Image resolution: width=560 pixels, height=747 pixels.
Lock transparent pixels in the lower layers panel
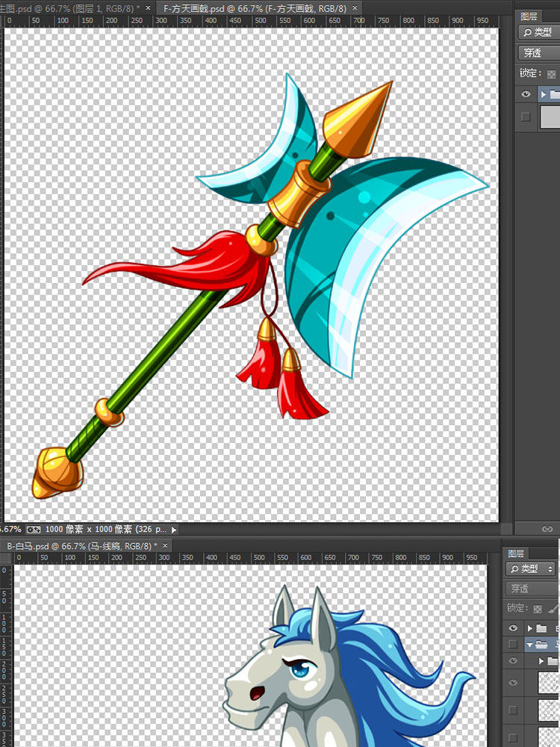(538, 609)
